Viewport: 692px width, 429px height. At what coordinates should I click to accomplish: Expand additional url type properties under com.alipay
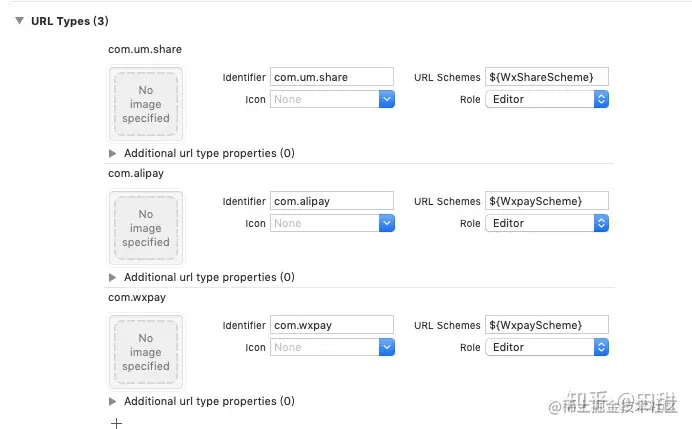[113, 277]
